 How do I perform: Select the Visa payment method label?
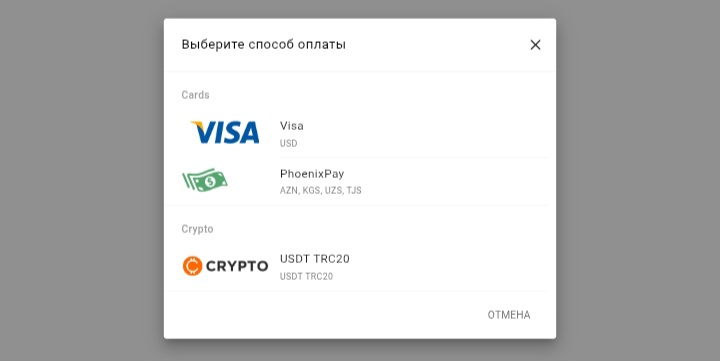coord(292,126)
